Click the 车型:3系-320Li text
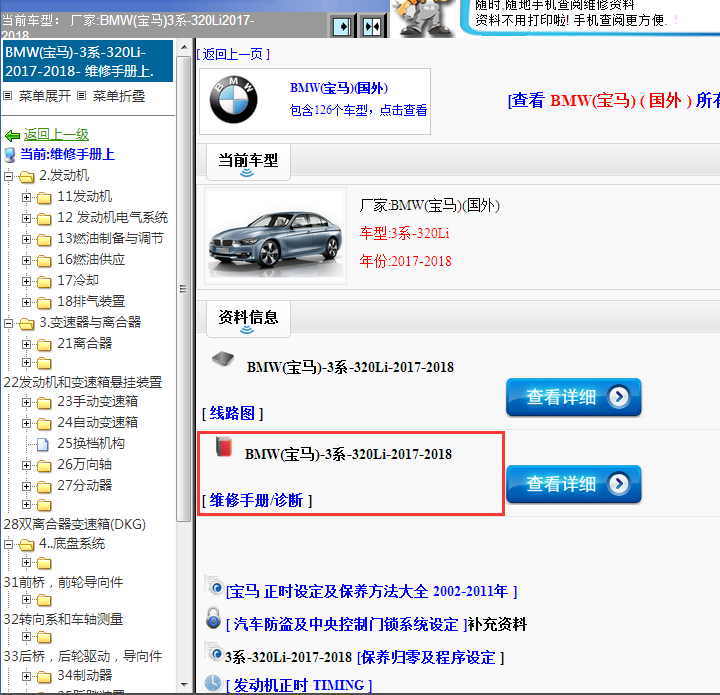Viewport: 720px width, 695px height. click(404, 234)
